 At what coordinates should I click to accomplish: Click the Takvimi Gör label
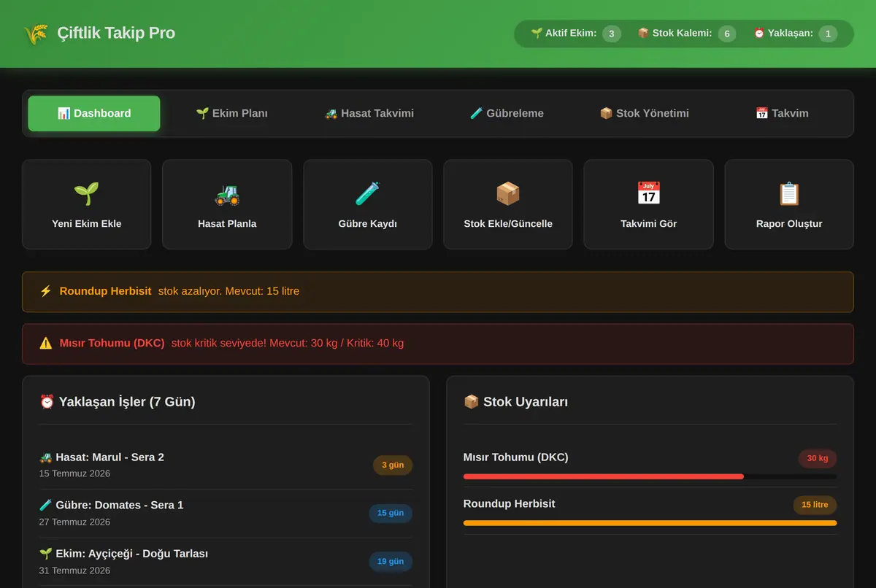click(x=648, y=224)
